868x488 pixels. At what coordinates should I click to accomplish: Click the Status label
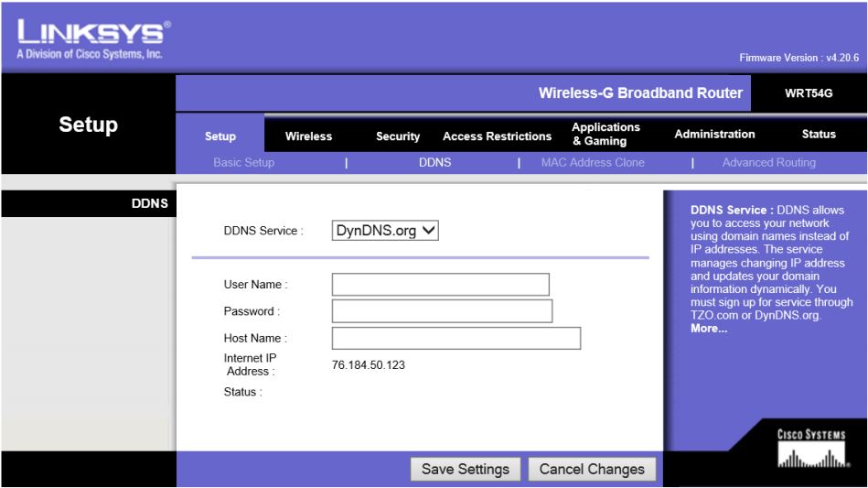(243, 392)
